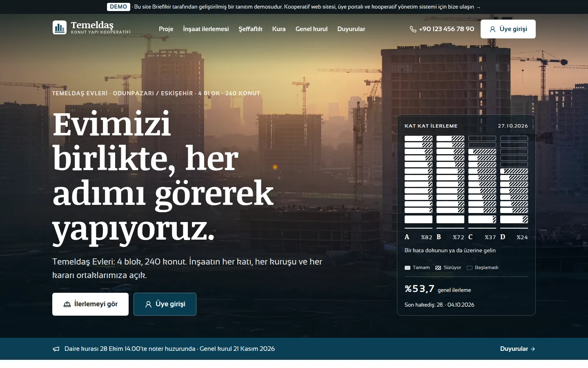Image resolution: width=588 pixels, height=368 pixels.
Task: Click the date 27.10.2026 in progress card
Action: pyautogui.click(x=513, y=126)
